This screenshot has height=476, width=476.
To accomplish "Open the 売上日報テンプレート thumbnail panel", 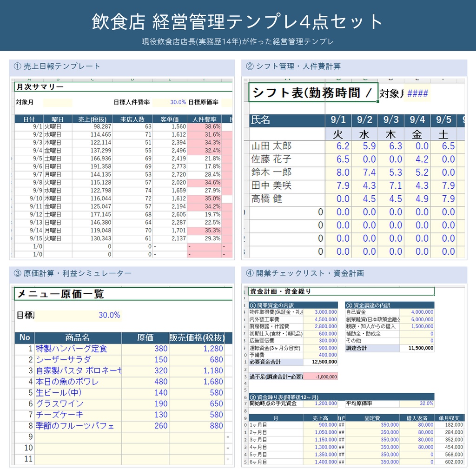I will pyautogui.click(x=122, y=160).
